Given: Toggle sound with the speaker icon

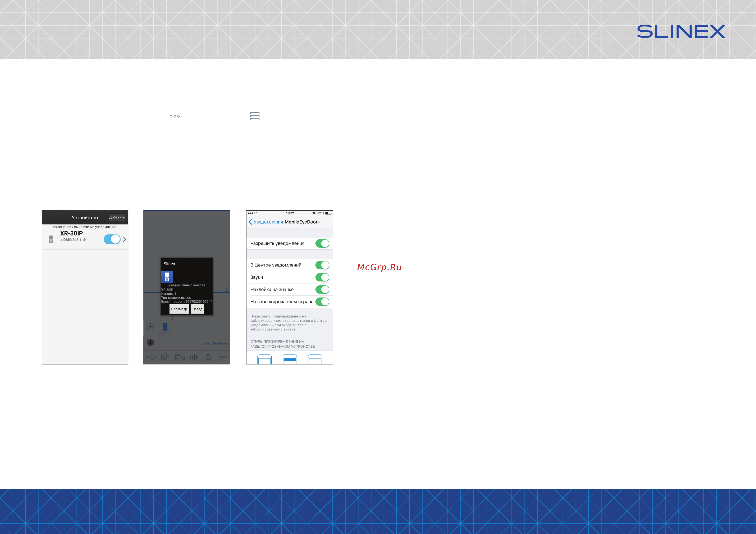Looking at the screenshot, I should pos(194,357).
